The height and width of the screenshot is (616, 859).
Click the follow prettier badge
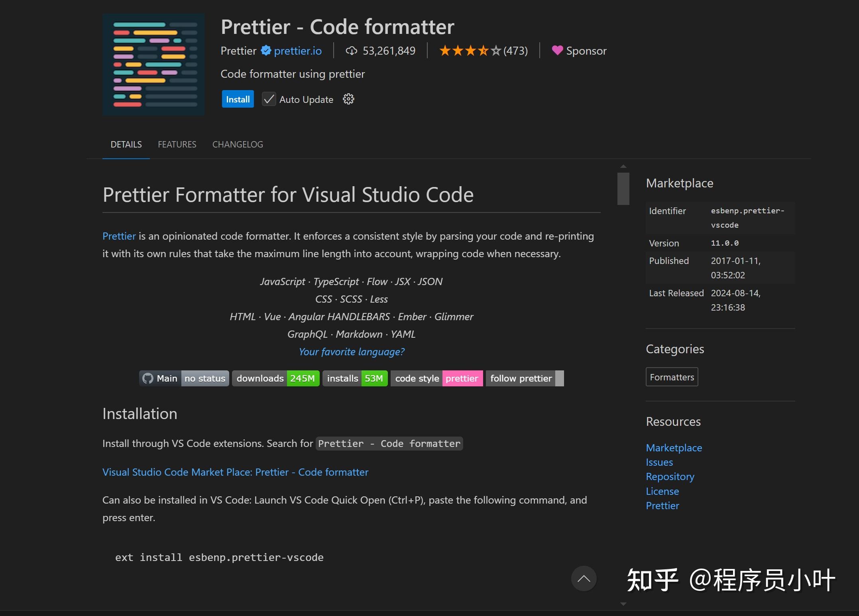click(x=525, y=378)
